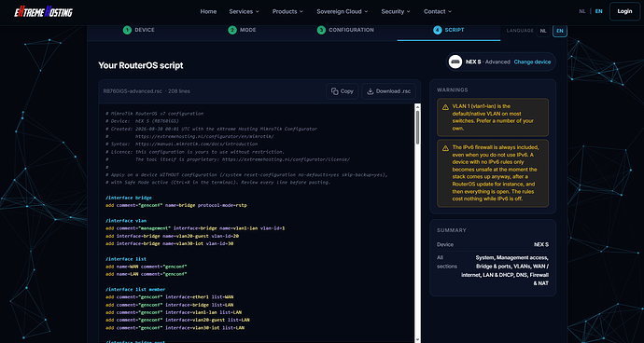Click the 'Your RouterOS script' heading
The height and width of the screenshot is (343, 644).
click(140, 65)
